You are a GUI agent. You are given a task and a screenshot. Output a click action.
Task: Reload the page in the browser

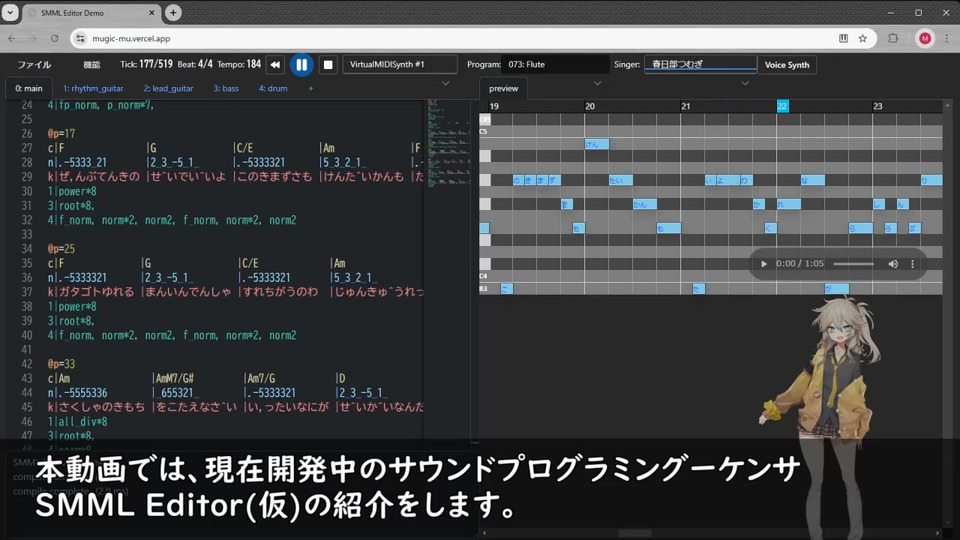pos(54,38)
